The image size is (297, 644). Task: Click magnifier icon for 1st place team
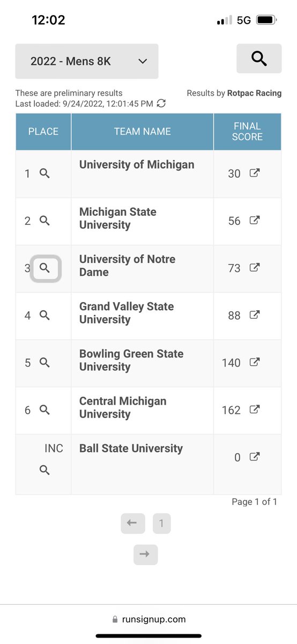[x=45, y=173]
